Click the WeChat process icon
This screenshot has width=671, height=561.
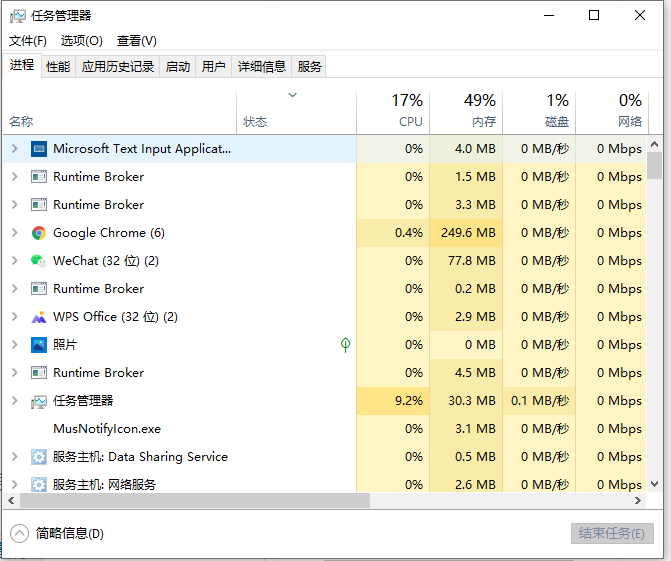[x=39, y=261]
